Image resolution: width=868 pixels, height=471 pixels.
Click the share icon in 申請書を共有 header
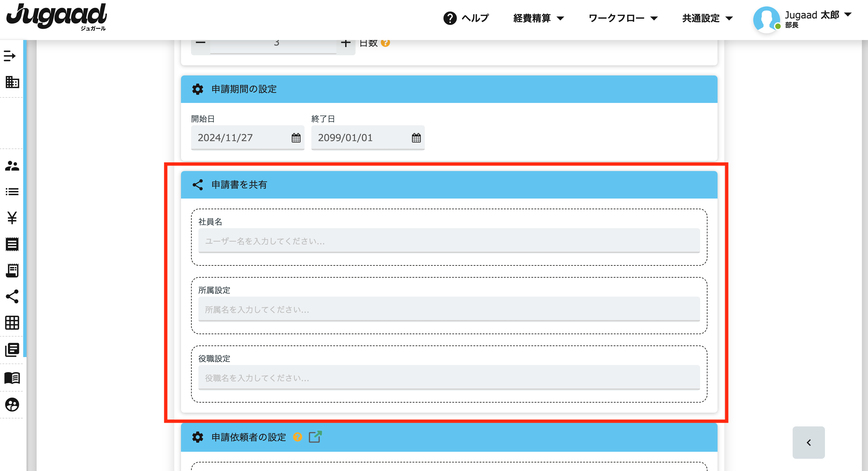pos(197,185)
